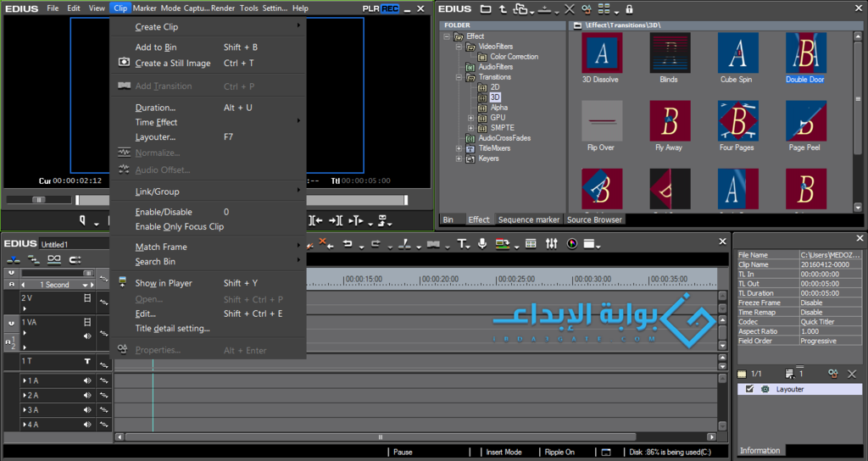Viewport: 868px width, 461px height.
Task: Click the delete X icon in Effect toolbar
Action: [x=569, y=8]
